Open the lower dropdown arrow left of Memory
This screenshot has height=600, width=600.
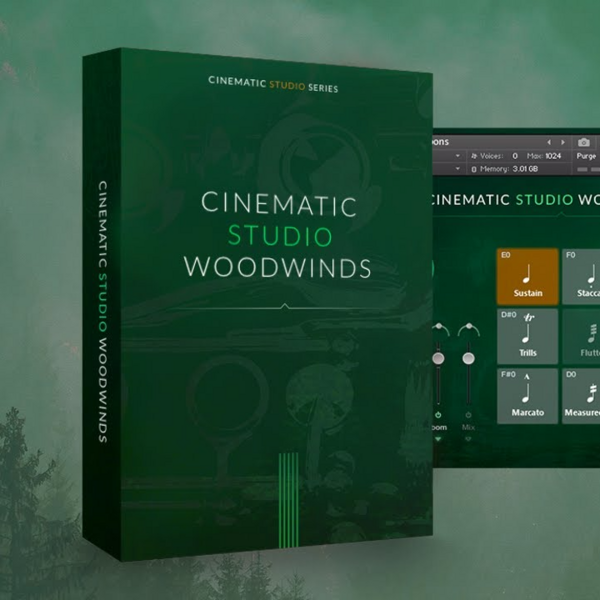pos(458,168)
